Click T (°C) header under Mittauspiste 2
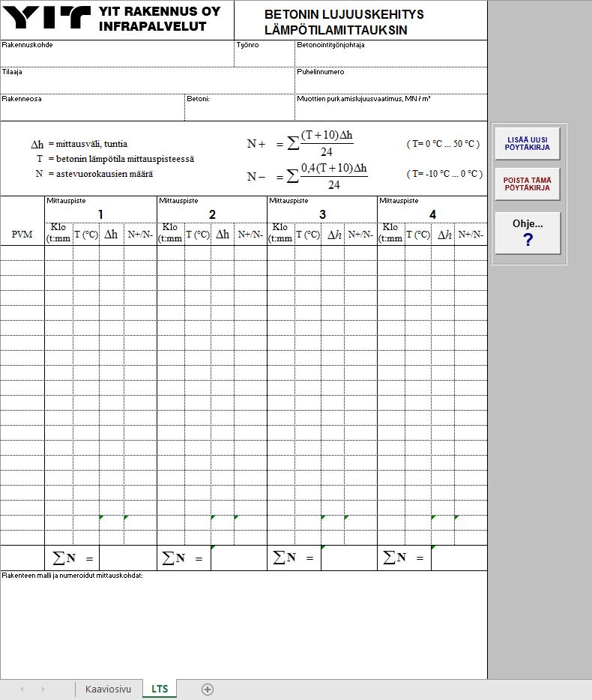Screen dimensions: 592x700 198,234
